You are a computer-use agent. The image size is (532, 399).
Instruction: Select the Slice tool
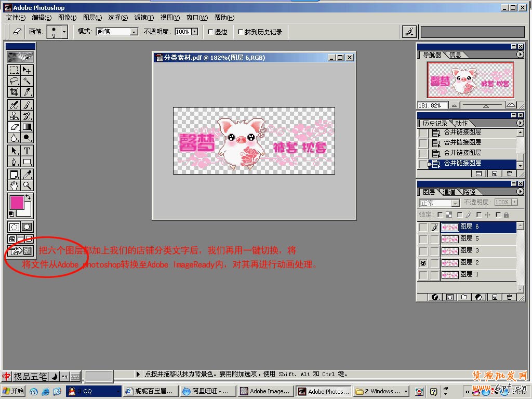[27, 92]
